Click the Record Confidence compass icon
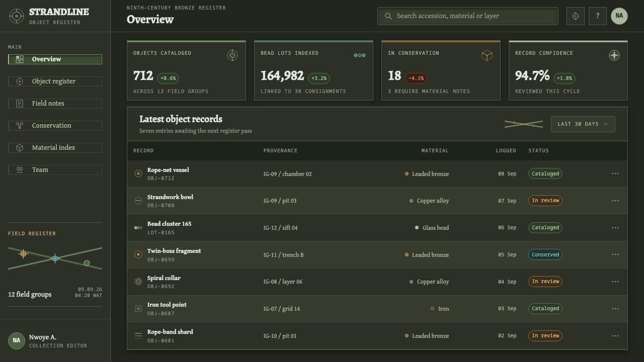644x362 pixels. pos(614,55)
